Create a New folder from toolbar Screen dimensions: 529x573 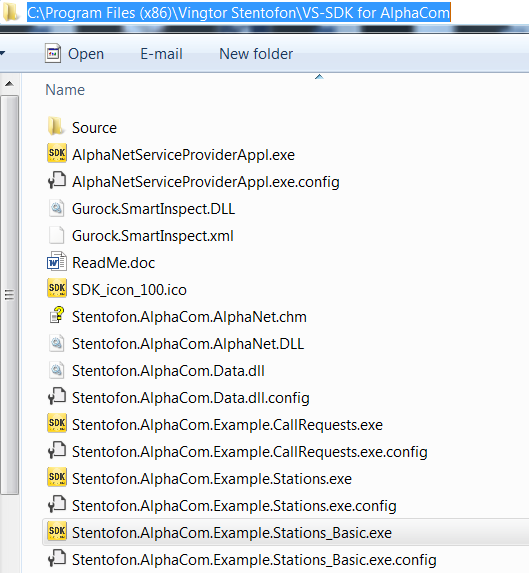pyautogui.click(x=256, y=54)
